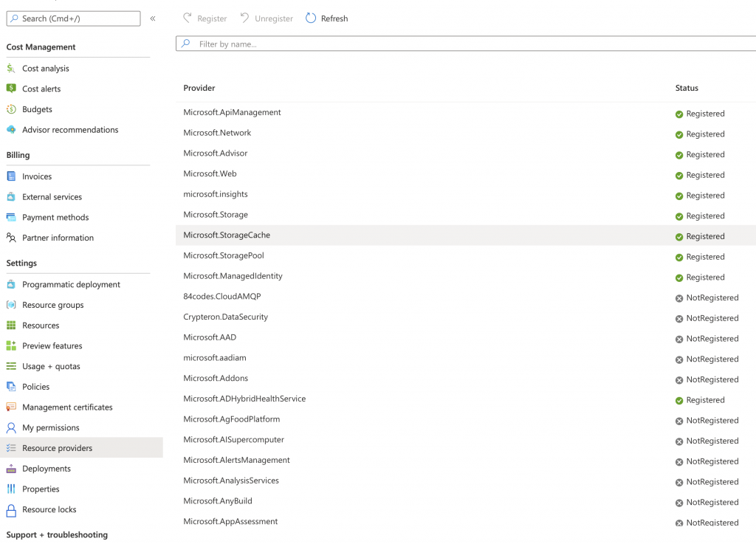The width and height of the screenshot is (756, 544).
Task: Click the Resource groups cube icon
Action: (11, 305)
